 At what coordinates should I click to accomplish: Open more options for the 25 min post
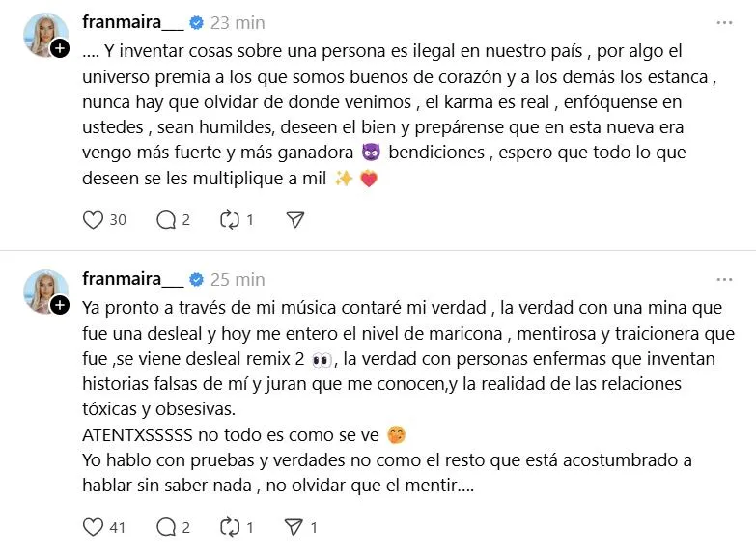724,279
